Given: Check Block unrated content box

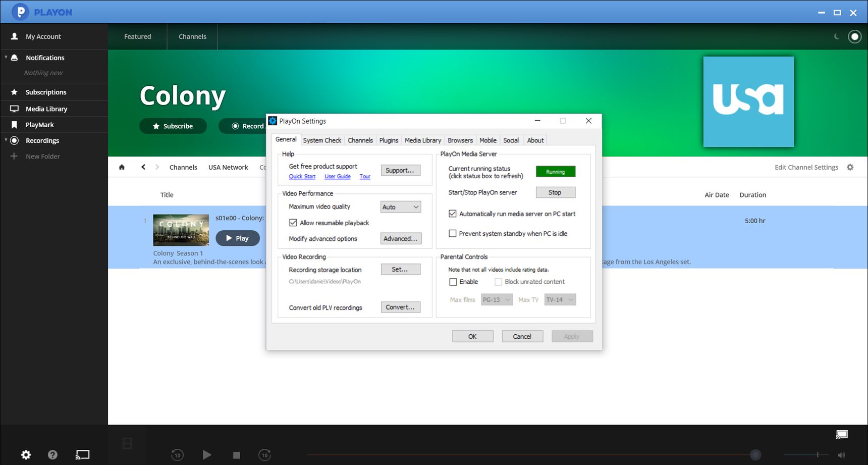Looking at the screenshot, I should click(498, 282).
